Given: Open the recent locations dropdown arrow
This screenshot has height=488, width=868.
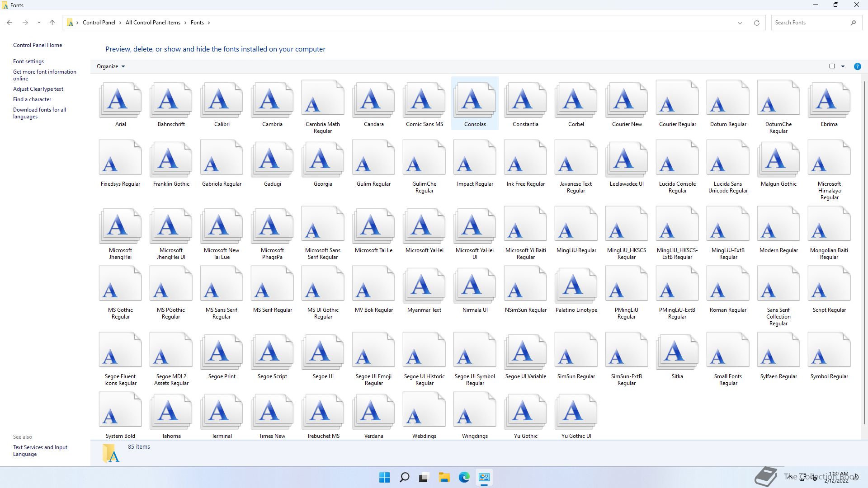Looking at the screenshot, I should (39, 23).
